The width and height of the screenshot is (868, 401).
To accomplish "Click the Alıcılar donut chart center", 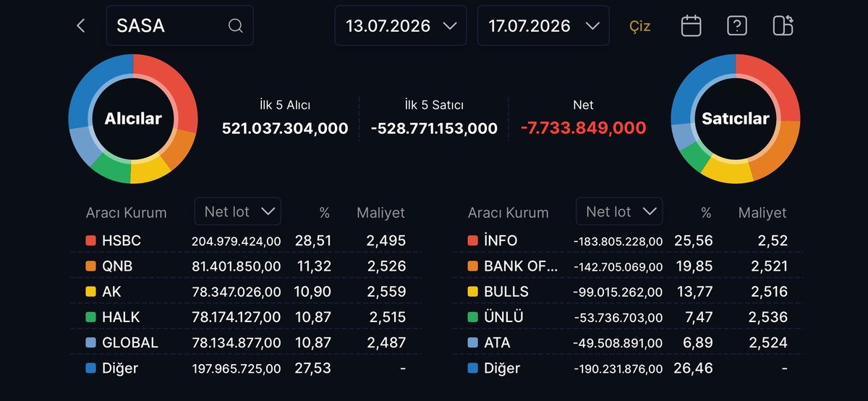I will pos(133,119).
